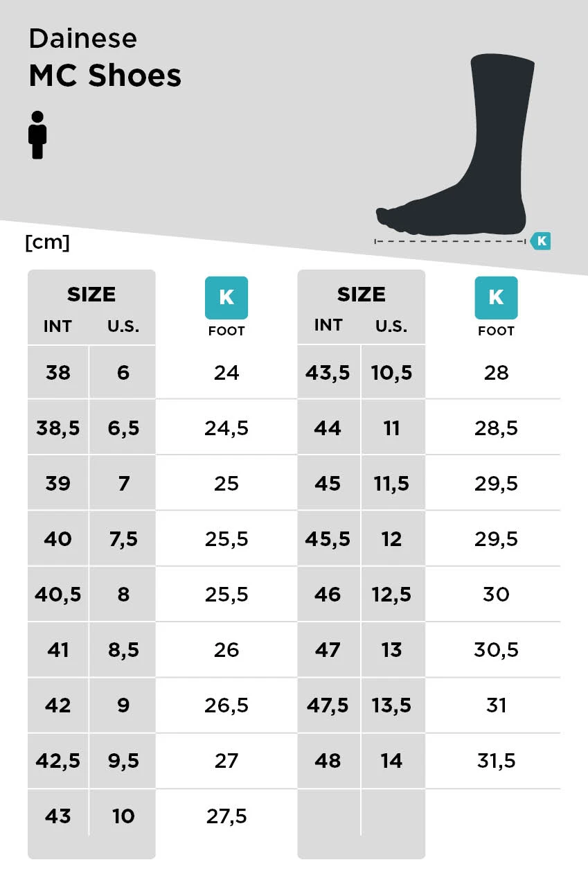Click the "MC Shoes" title text
This screenshot has width=588, height=887.
(x=105, y=76)
